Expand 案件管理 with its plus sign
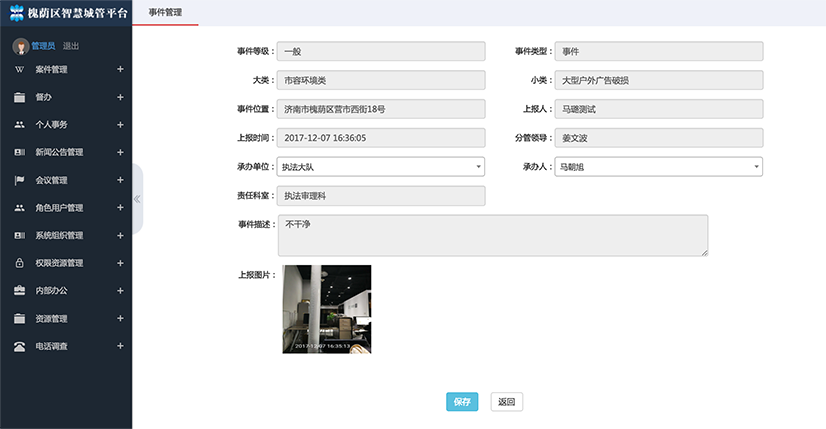Screen dimensions: 826x429 [x=120, y=70]
